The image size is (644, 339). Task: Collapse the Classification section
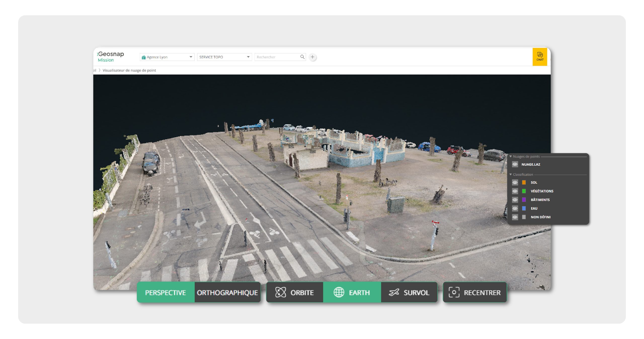tap(511, 174)
